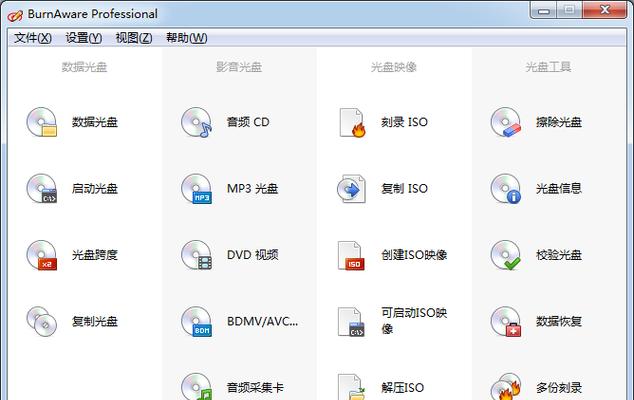Click the 光盘信息 label text

pyautogui.click(x=559, y=188)
